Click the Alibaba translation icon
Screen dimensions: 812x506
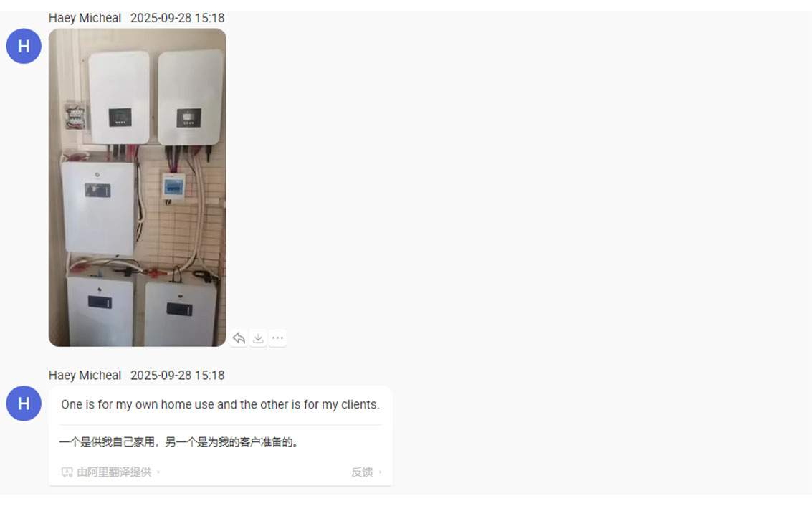[x=67, y=472]
